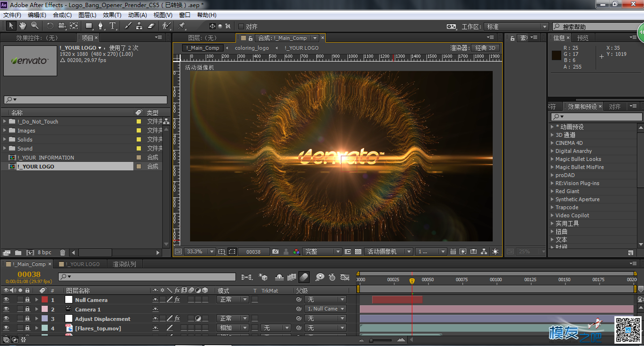
Task: Open the 活动摄像机 3D view dropdown
Action: point(388,252)
